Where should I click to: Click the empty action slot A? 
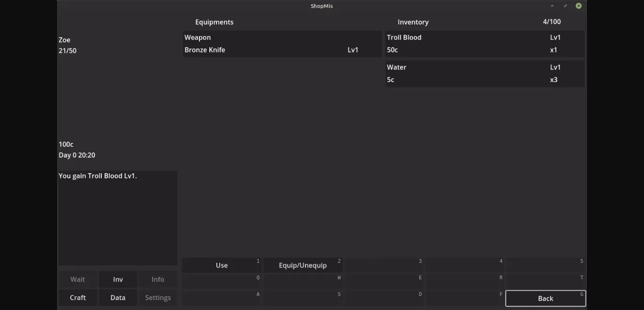222,298
